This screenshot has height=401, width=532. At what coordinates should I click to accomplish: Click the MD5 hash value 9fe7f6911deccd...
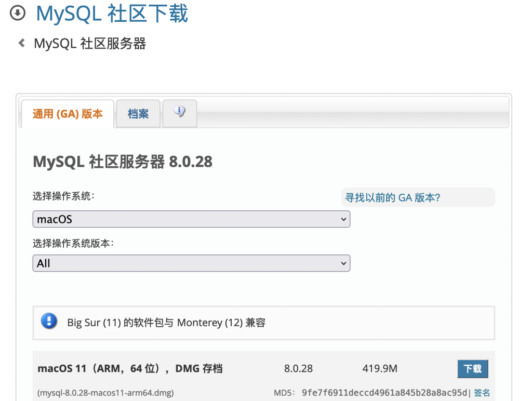pos(384,393)
